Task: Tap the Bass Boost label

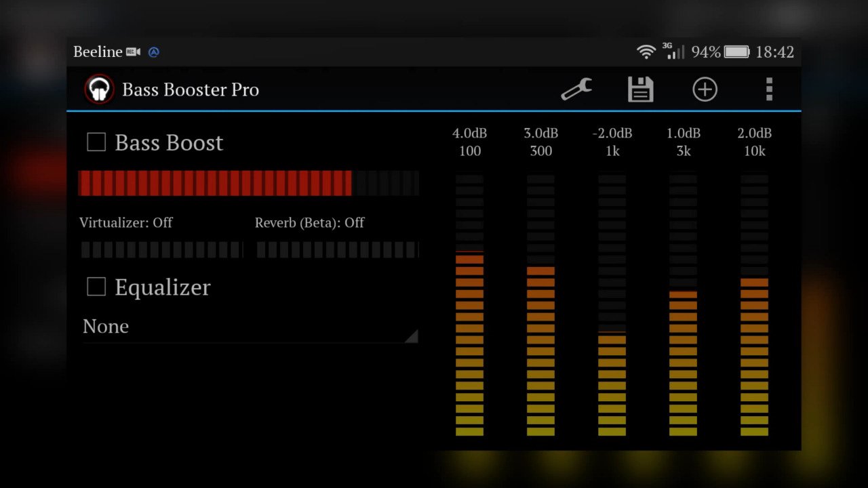Action: (169, 142)
